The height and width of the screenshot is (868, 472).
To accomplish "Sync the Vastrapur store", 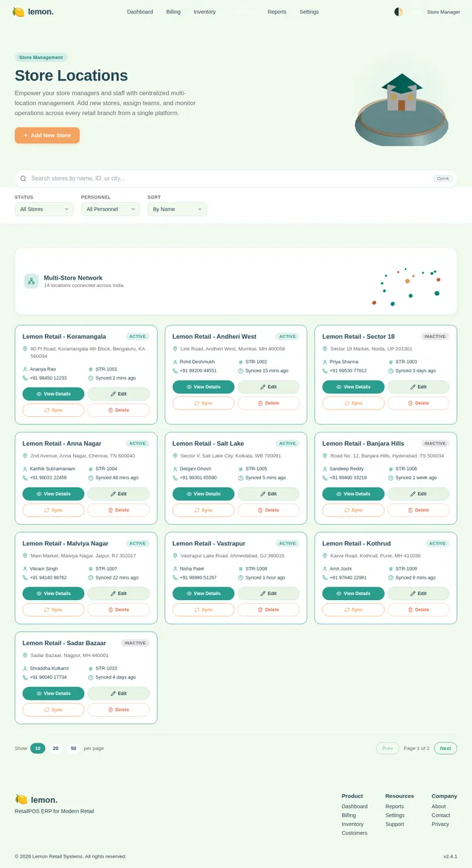I will 204,610.
